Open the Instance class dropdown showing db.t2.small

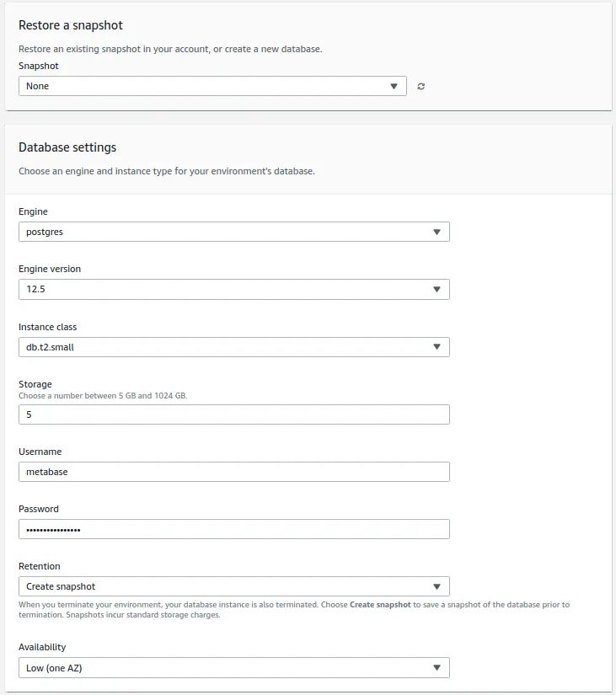coord(234,347)
